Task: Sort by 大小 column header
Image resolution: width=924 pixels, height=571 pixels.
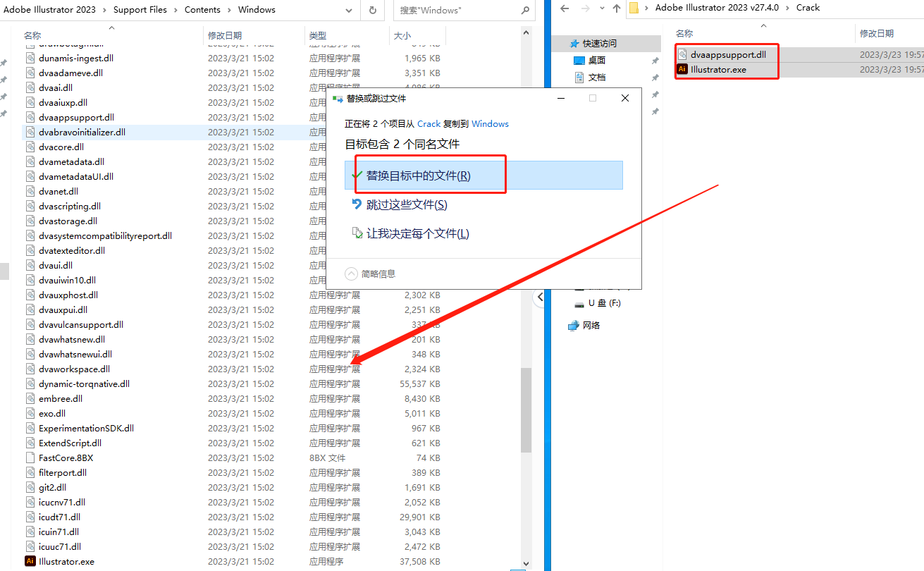Action: [402, 35]
